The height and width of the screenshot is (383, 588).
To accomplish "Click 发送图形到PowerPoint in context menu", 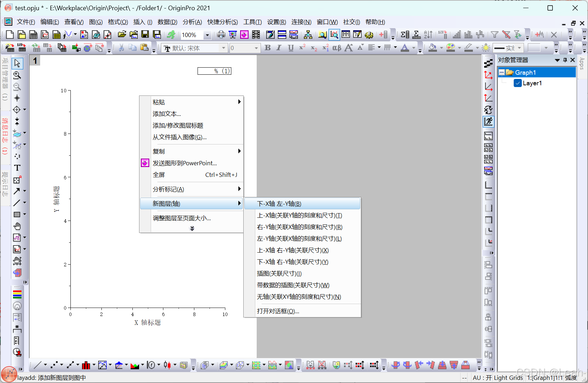I will pos(184,163).
